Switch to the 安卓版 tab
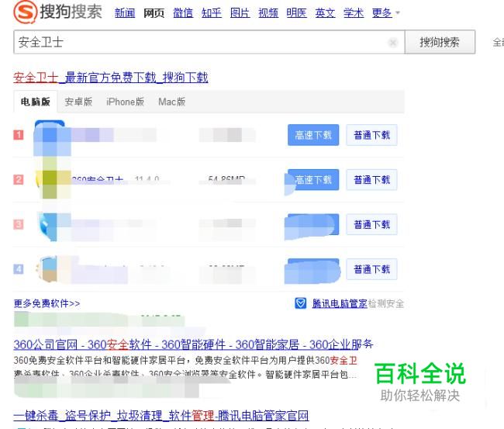 pos(78,102)
